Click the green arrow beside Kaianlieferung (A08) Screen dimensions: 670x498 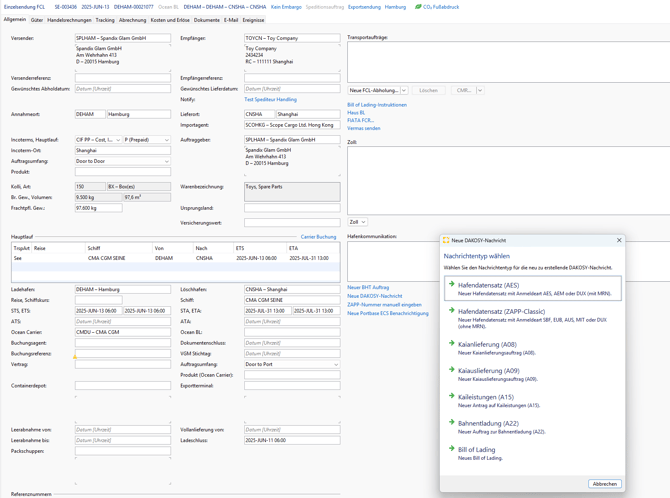tap(451, 343)
